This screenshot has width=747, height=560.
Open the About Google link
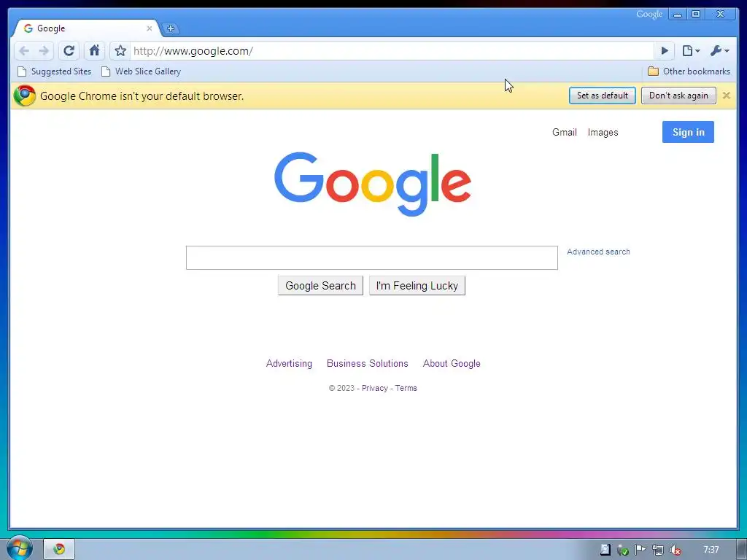coord(452,363)
